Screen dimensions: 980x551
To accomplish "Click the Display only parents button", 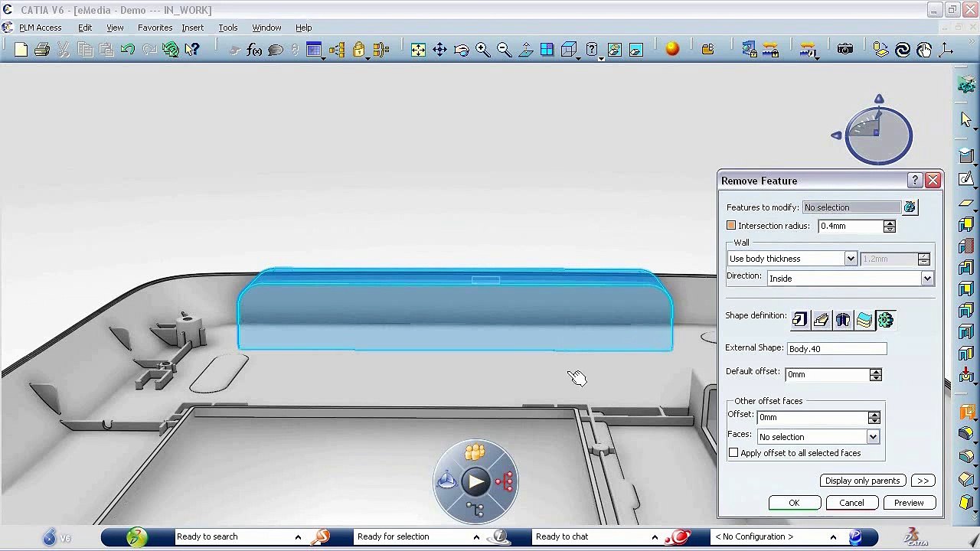I will (863, 481).
